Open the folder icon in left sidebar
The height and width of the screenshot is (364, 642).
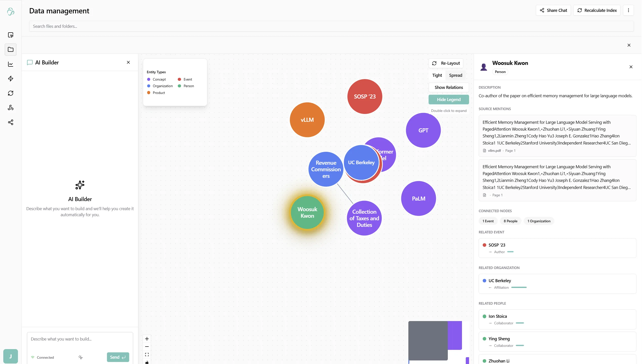[11, 50]
